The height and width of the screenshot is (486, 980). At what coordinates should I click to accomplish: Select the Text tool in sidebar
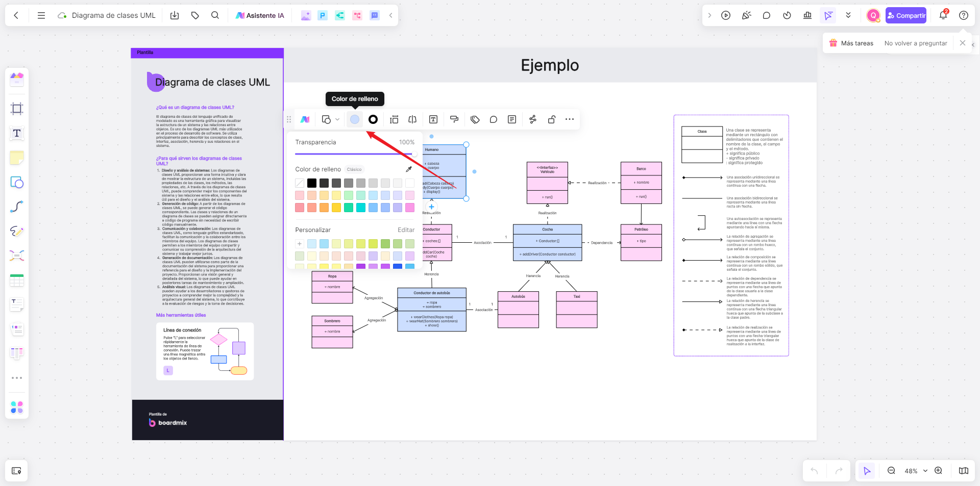coord(17,133)
